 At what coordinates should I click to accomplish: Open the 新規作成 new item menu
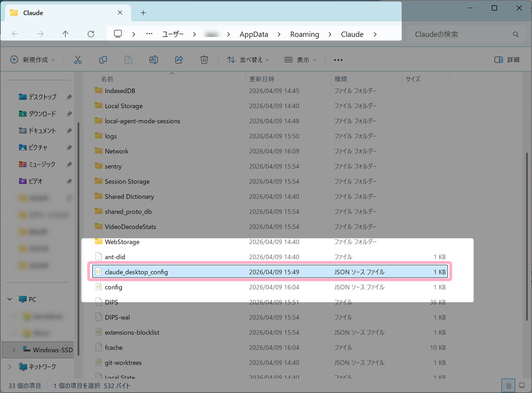click(x=33, y=60)
